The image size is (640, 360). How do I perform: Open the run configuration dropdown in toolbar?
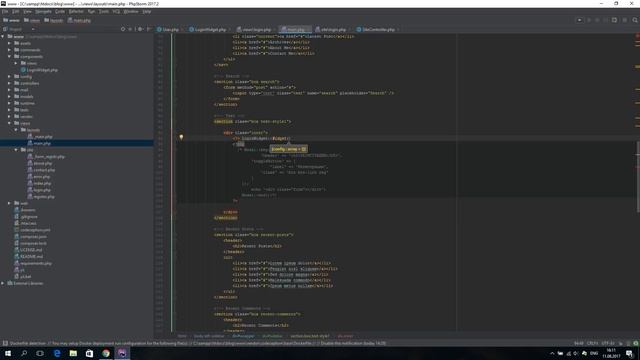(579, 20)
